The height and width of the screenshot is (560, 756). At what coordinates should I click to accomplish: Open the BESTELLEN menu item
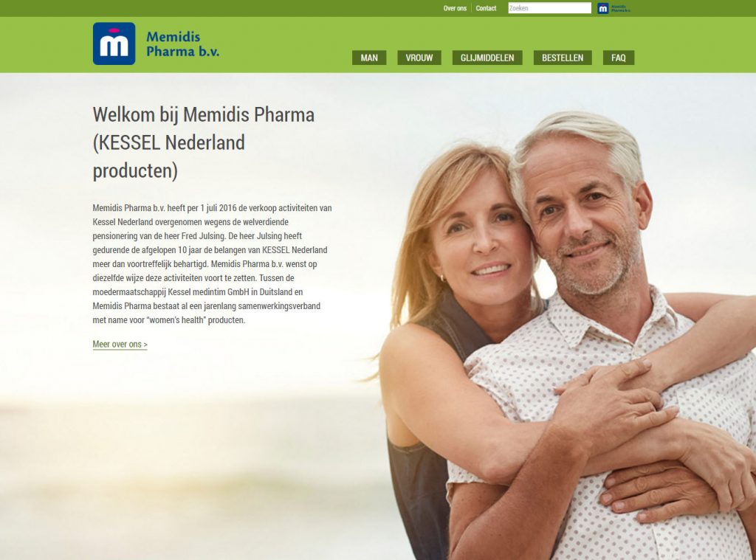pyautogui.click(x=562, y=58)
